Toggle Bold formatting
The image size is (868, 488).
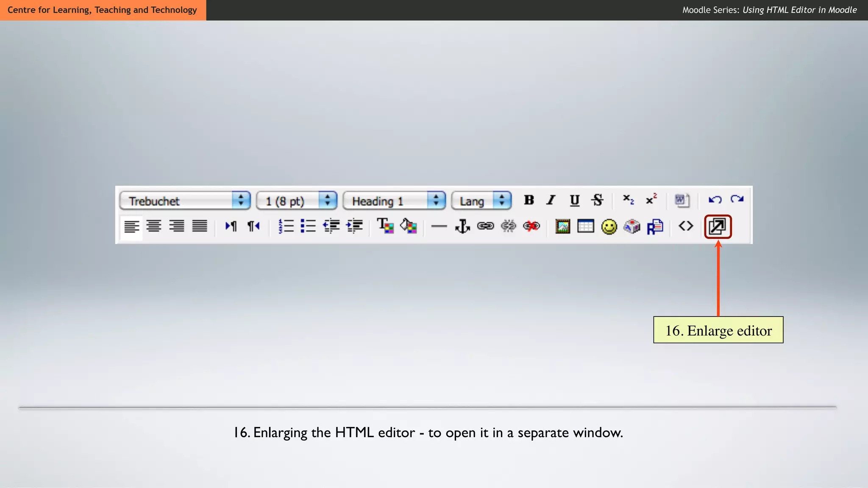[x=529, y=200]
